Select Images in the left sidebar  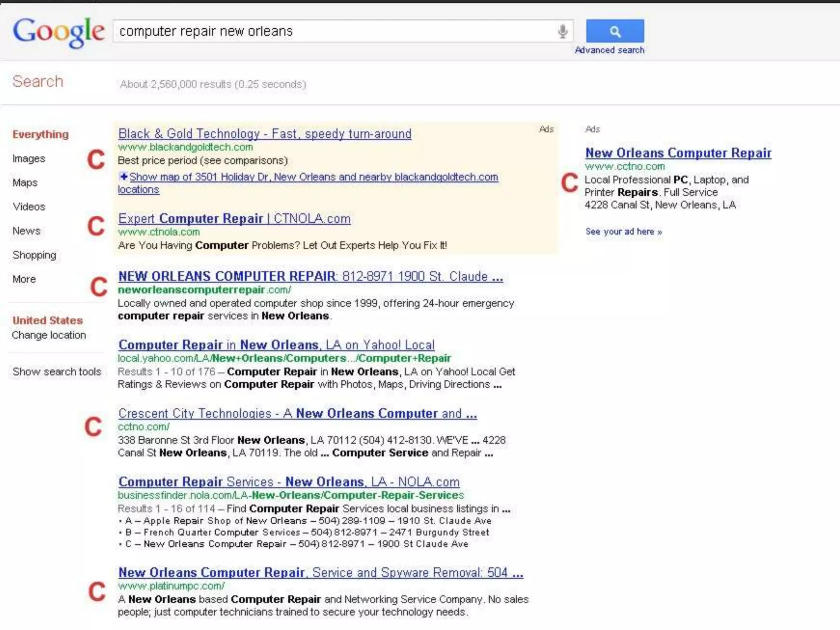pos(29,159)
